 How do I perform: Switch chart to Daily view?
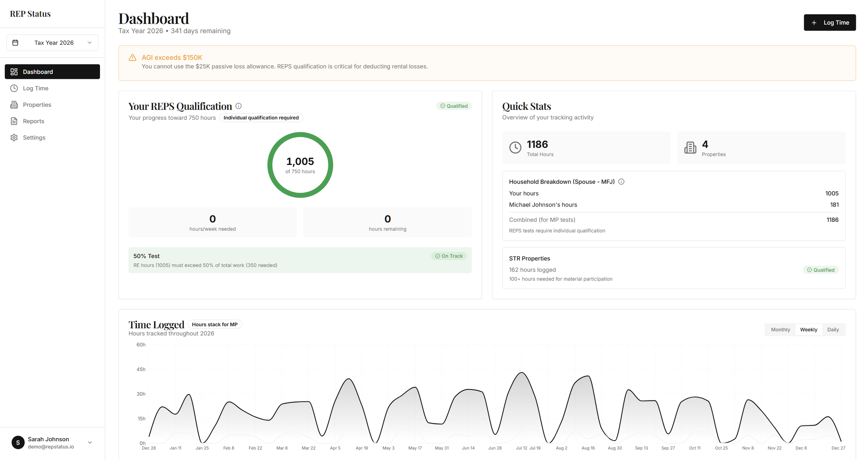click(833, 329)
